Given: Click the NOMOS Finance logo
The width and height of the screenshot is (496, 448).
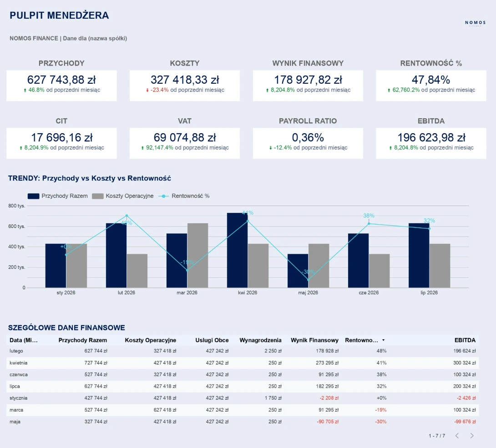Looking at the screenshot, I should coord(475,23).
